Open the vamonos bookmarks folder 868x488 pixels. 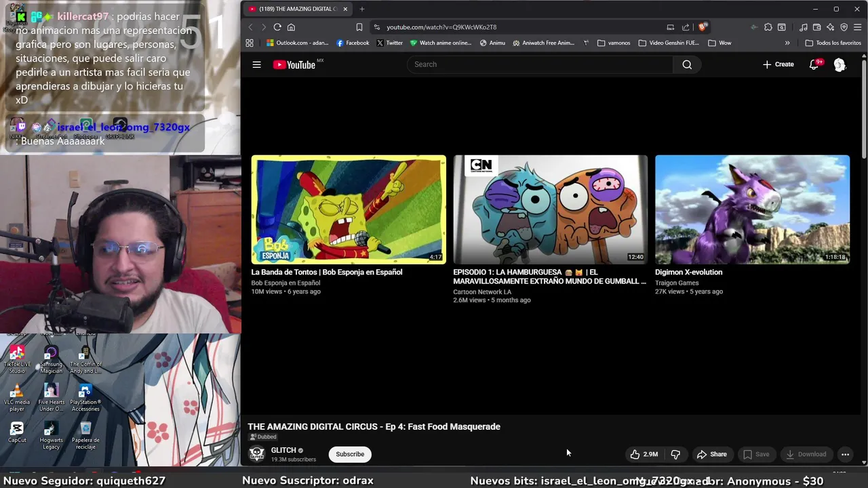(x=614, y=43)
